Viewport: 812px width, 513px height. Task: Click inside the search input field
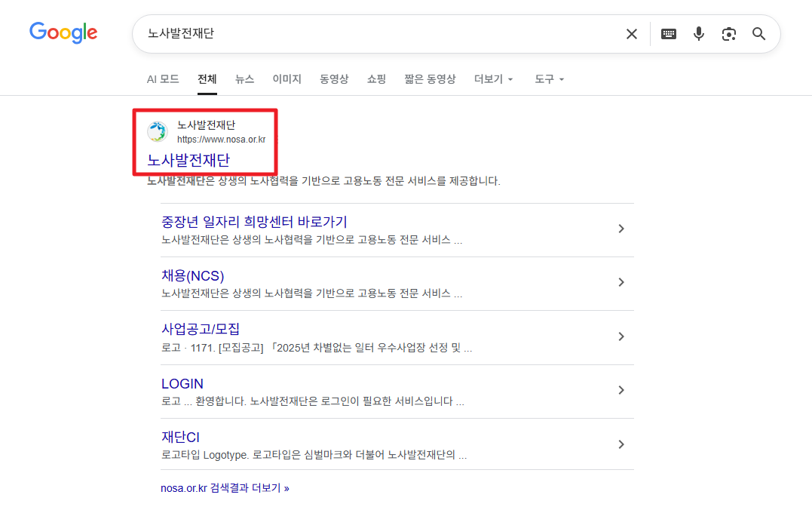click(377, 33)
